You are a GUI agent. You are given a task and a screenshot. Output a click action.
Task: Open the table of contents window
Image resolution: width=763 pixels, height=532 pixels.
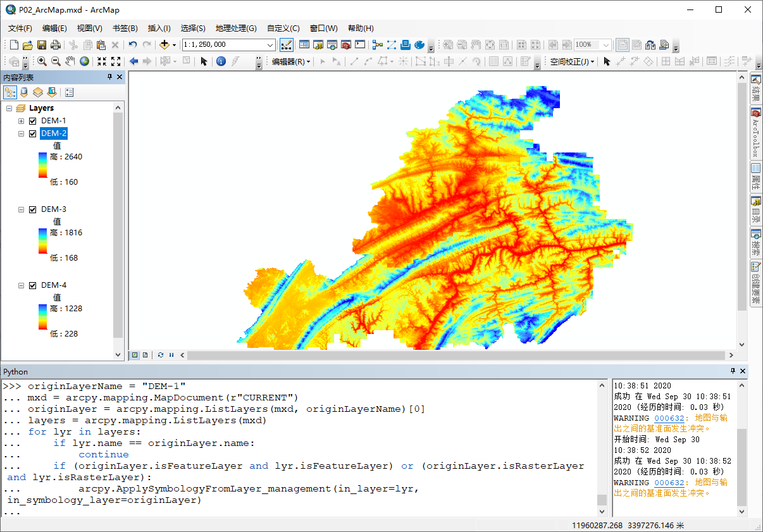(304, 45)
